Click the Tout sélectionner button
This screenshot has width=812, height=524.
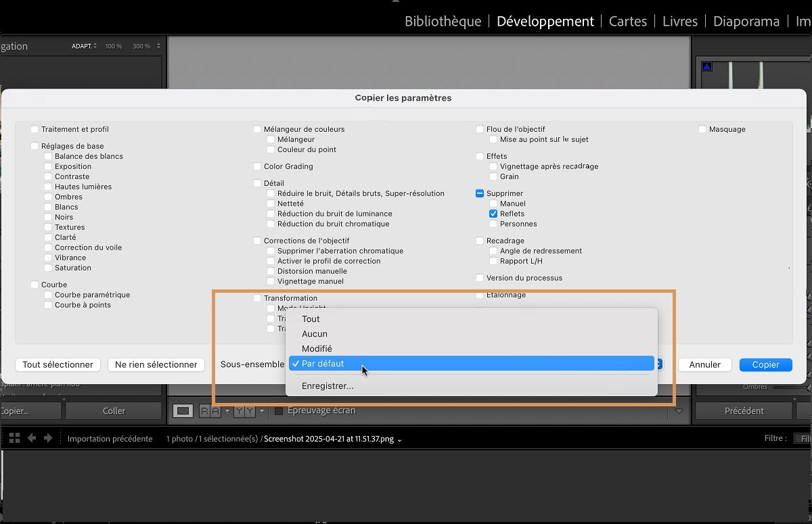[x=57, y=364]
